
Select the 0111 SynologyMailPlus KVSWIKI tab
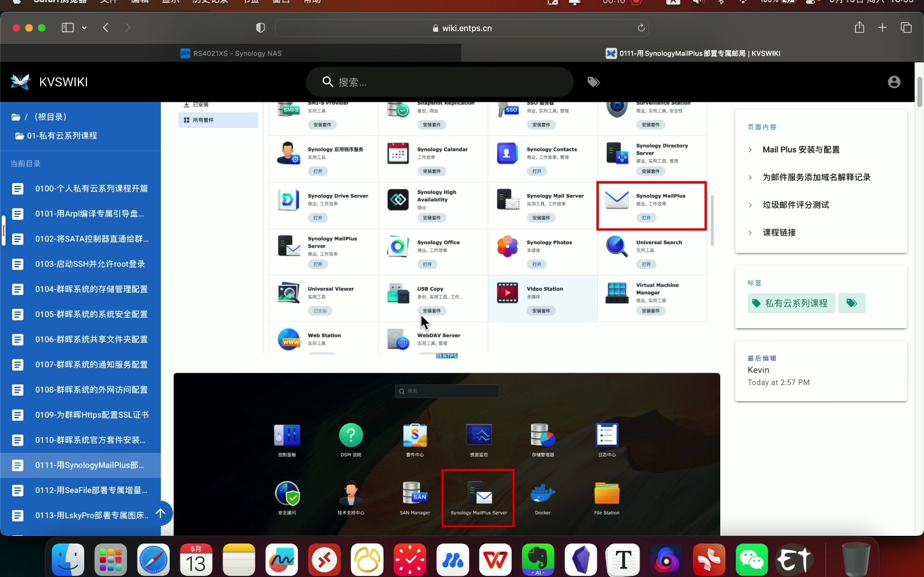click(x=692, y=53)
